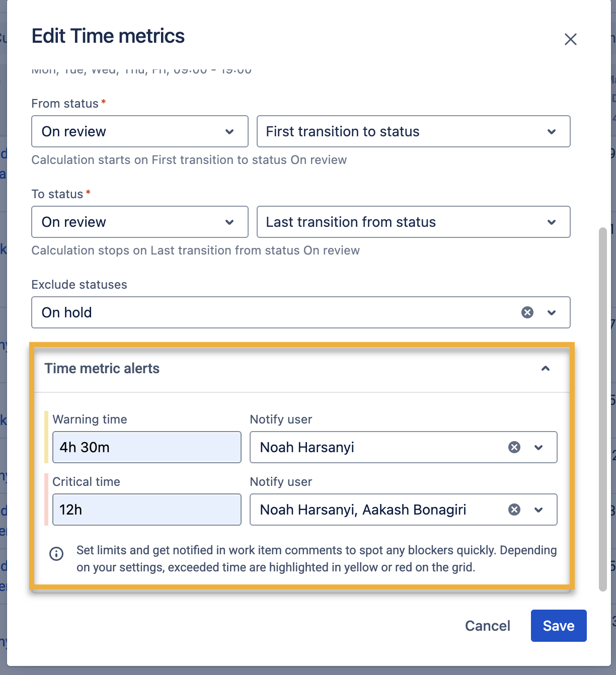Clear Noah Harsanyi from warning notify user
The width and height of the screenshot is (616, 675).
tap(514, 447)
